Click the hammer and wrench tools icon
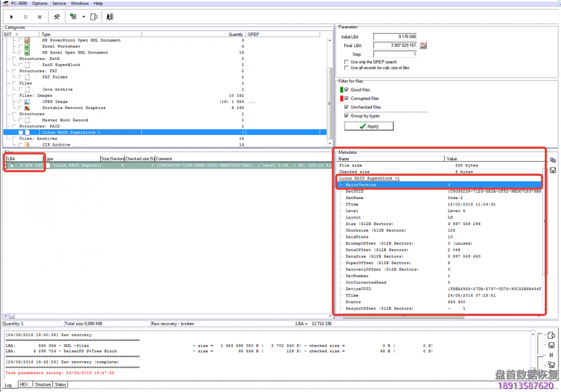Viewport: 561px width, 392px height. point(57,17)
